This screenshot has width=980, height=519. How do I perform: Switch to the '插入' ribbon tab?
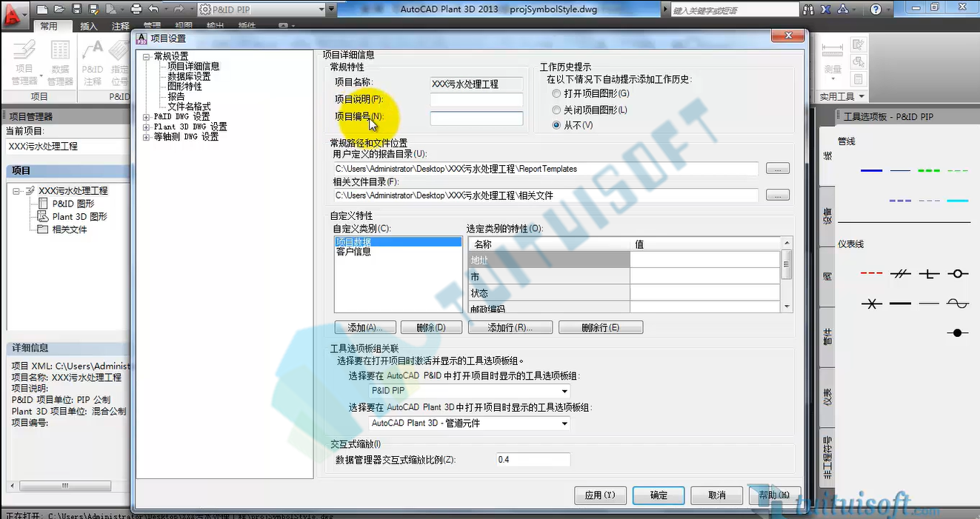pyautogui.click(x=89, y=26)
